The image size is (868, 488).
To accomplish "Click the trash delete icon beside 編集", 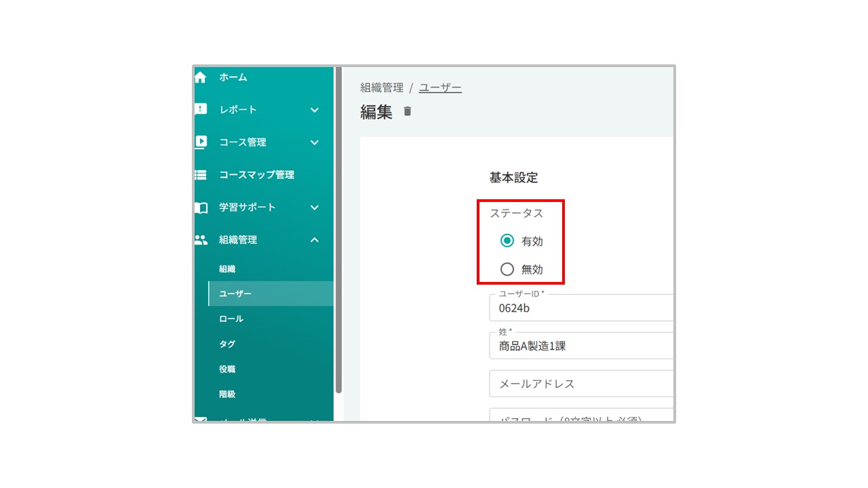I will (x=408, y=112).
